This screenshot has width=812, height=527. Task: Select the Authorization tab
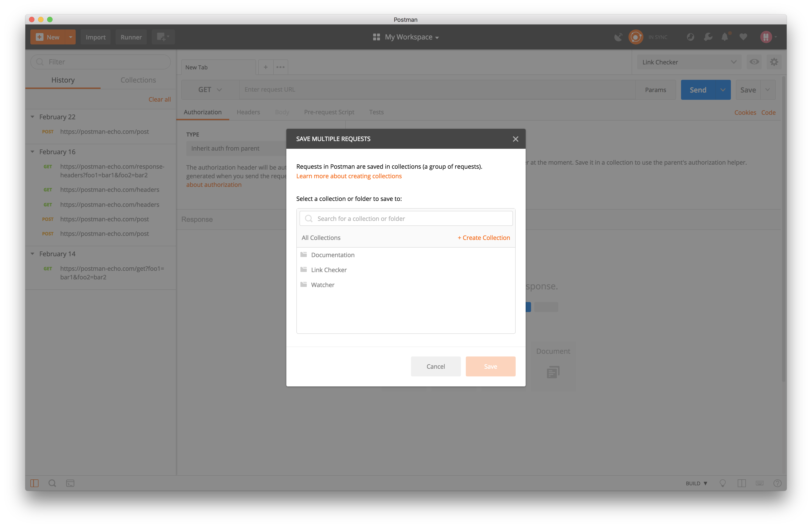point(203,112)
